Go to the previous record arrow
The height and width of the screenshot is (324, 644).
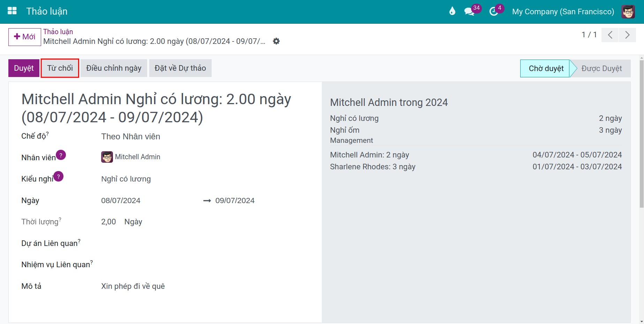[610, 35]
